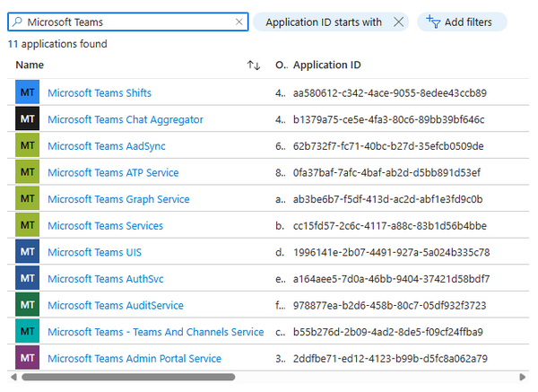Sort by Name using the sort arrows

[x=254, y=65]
